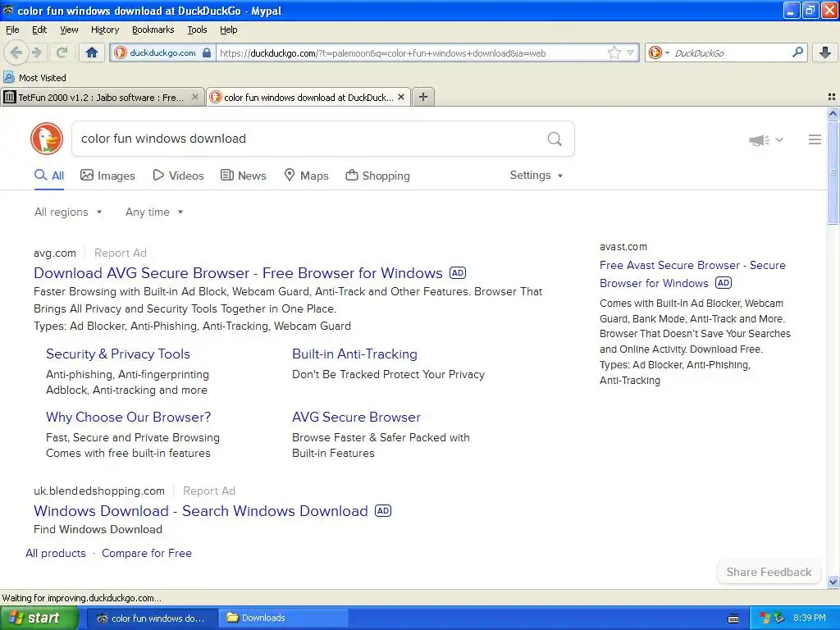Viewport: 840px width, 630px height.
Task: Select the Mypal browser taskbar button
Action: point(152,619)
